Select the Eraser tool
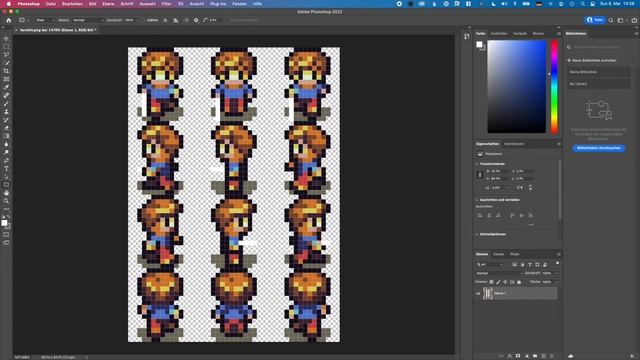Screen dimensions: 640x360 point(6,128)
